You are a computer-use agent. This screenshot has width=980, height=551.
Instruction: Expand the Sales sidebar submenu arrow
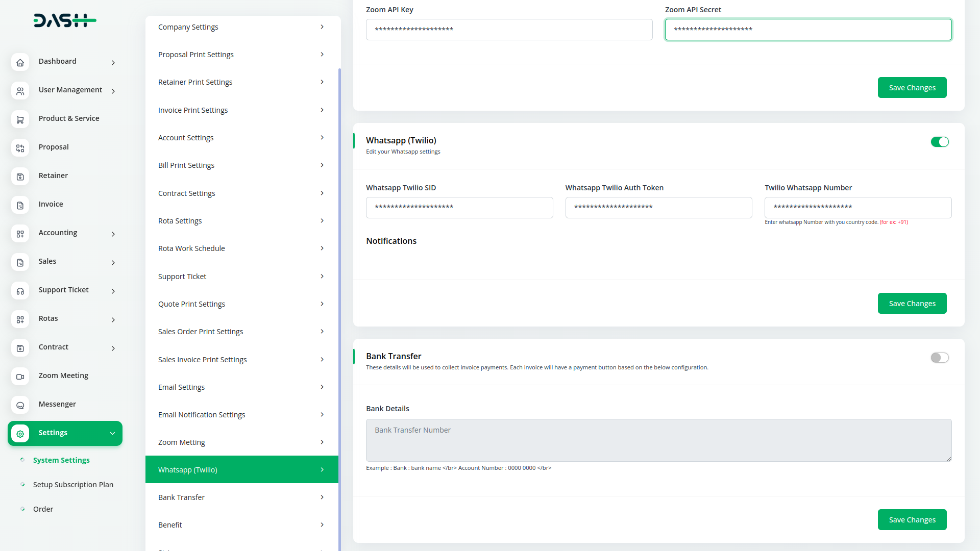[x=113, y=262]
